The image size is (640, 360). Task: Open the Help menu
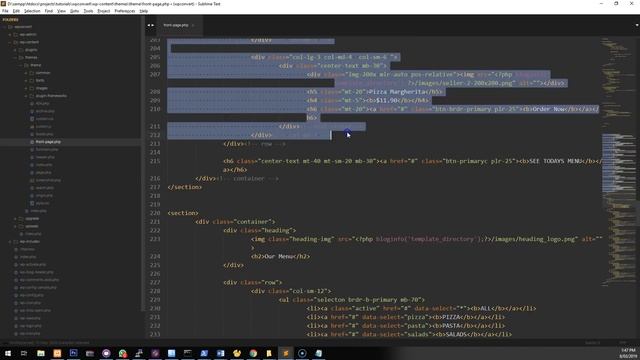[144, 11]
